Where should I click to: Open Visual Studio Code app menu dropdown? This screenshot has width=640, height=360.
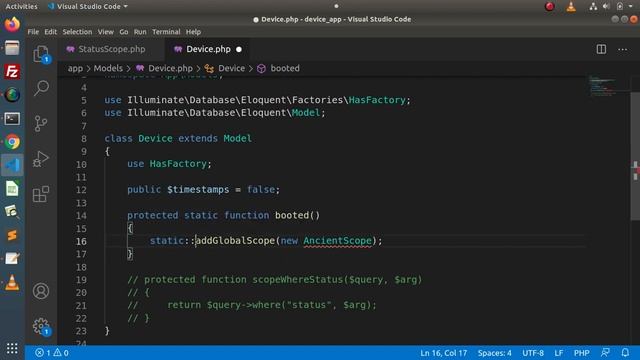coord(88,7)
